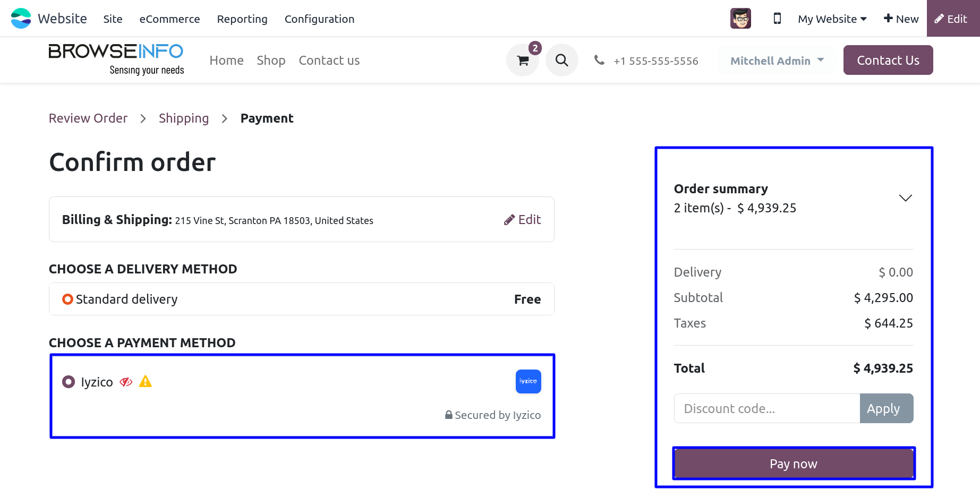The width and height of the screenshot is (980, 489).
Task: Toggle the red unpublished eye icon
Action: tap(126, 382)
